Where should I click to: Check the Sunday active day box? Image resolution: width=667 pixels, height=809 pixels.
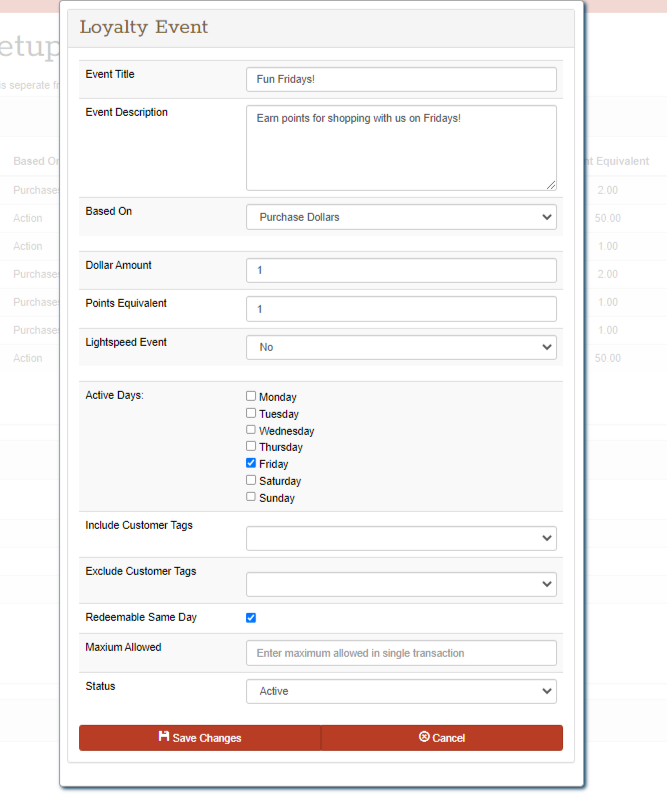(x=251, y=497)
